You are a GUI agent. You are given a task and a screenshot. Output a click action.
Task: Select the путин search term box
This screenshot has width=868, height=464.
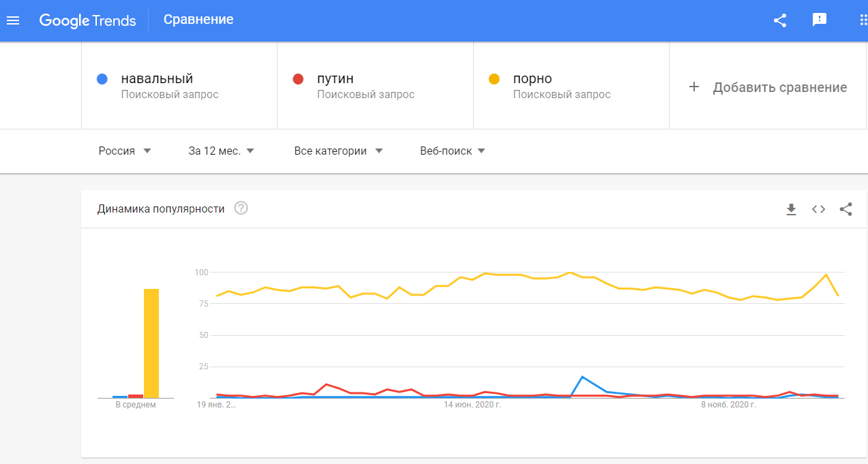375,86
